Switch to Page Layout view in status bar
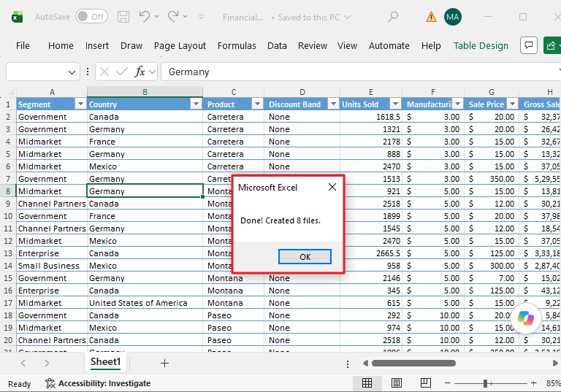 pyautogui.click(x=397, y=383)
